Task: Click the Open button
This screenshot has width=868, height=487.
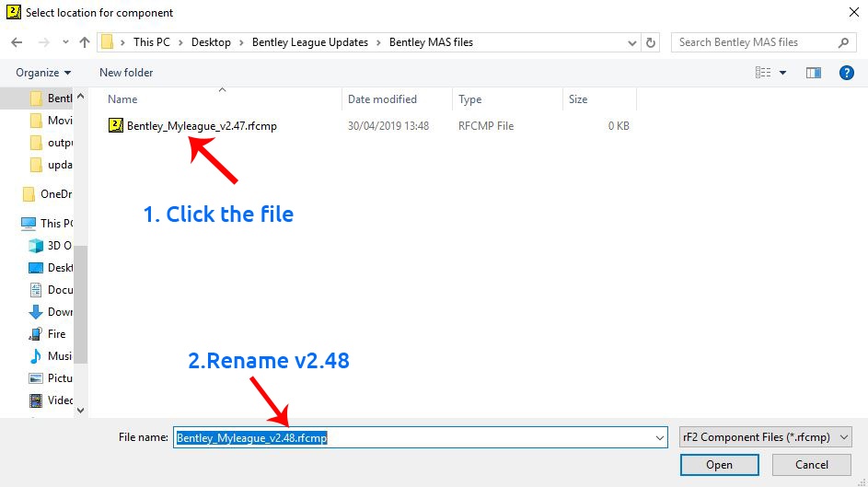Action: pyautogui.click(x=719, y=465)
